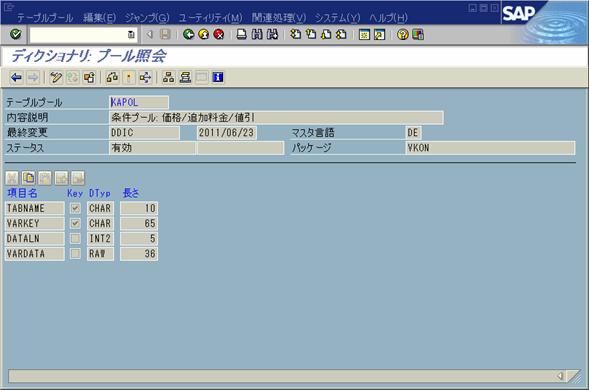Click the Insert Row icon above field table
589x390 pixels.
[62, 178]
